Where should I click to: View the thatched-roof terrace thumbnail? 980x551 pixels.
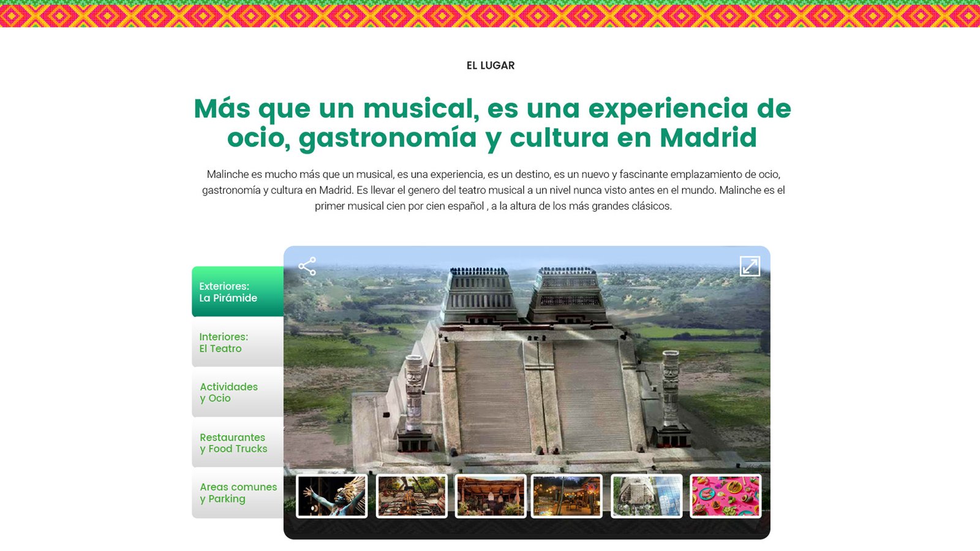coord(491,496)
